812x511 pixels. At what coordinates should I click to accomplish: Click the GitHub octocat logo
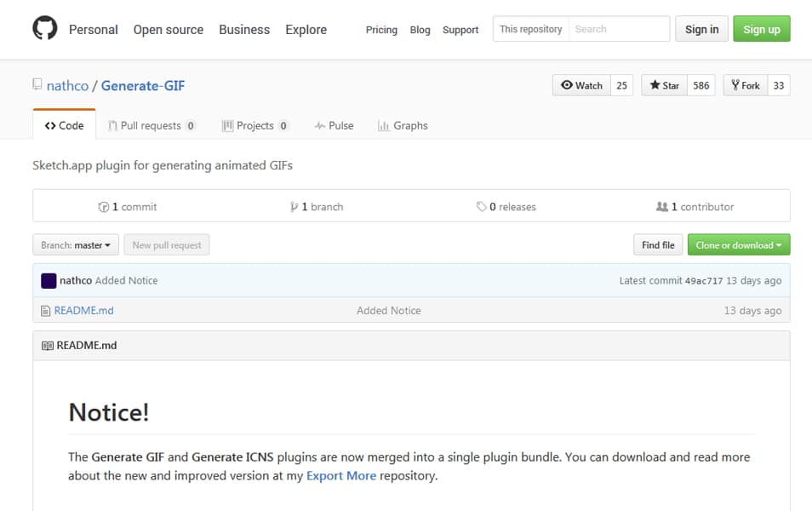tap(44, 29)
